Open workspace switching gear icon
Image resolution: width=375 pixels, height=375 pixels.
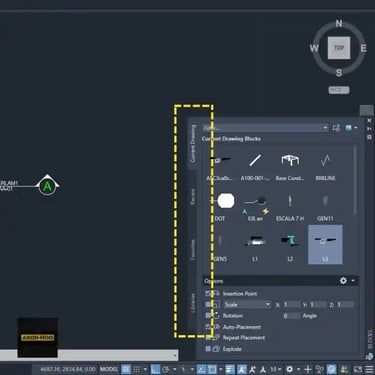pos(290,369)
